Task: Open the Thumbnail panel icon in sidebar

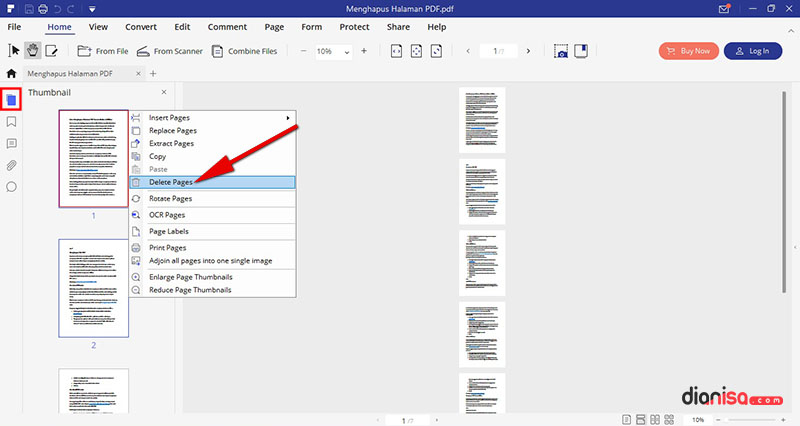Action: [11, 99]
